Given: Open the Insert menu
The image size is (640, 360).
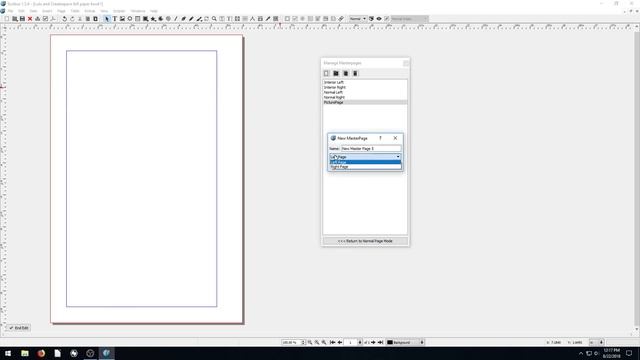Looking at the screenshot, I should [x=47, y=11].
